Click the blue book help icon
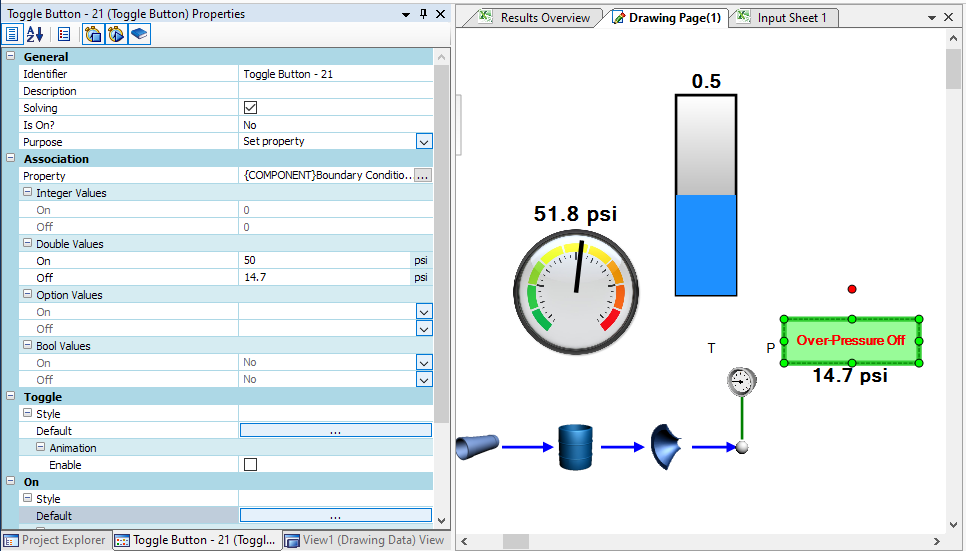The width and height of the screenshot is (966, 551). click(x=139, y=34)
